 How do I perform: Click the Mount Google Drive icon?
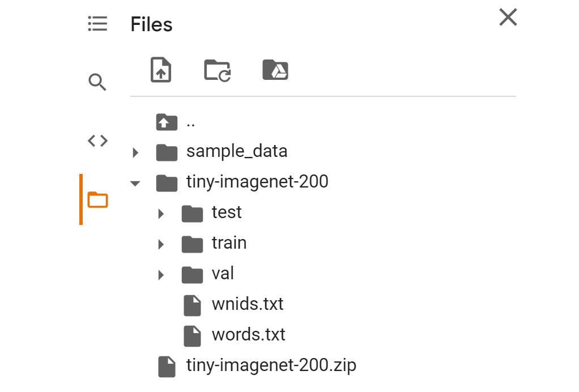[276, 70]
